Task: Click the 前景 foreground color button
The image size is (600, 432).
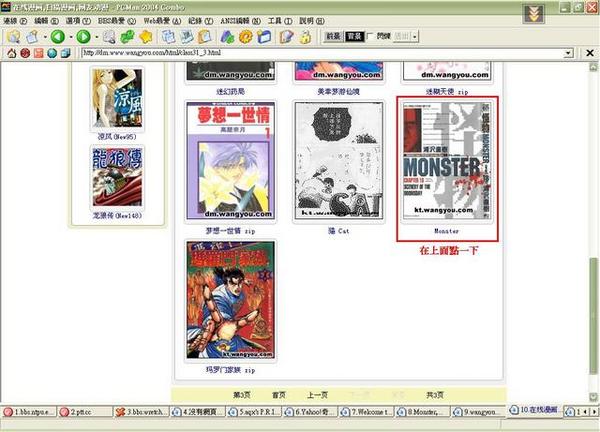Action: 333,36
